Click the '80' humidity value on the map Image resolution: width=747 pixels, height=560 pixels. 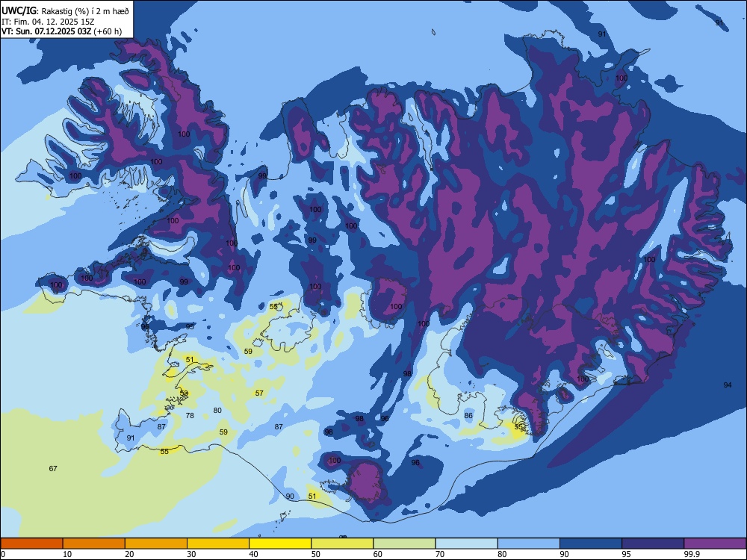217,410
